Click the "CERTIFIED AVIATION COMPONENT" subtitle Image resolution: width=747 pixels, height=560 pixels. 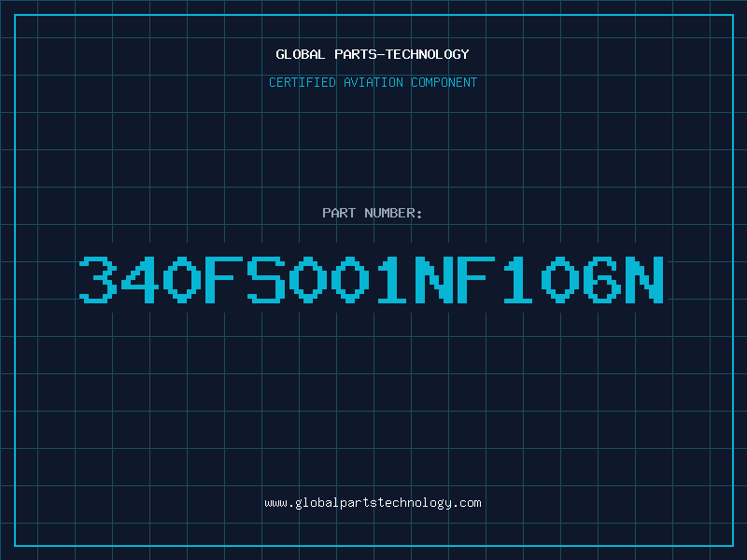[x=373, y=82]
